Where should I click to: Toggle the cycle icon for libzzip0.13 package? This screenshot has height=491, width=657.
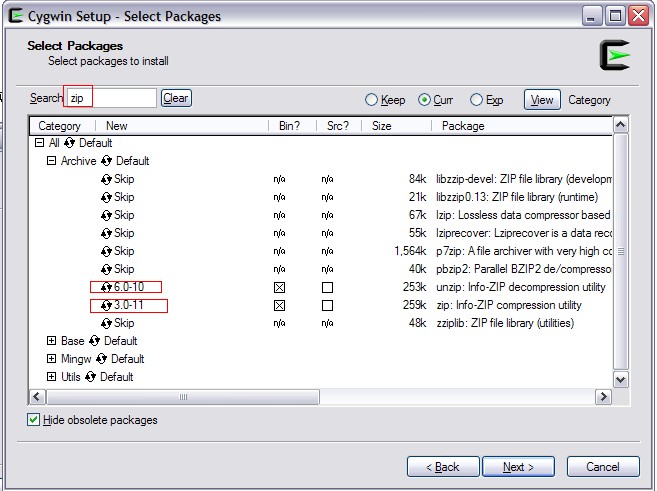coord(106,197)
